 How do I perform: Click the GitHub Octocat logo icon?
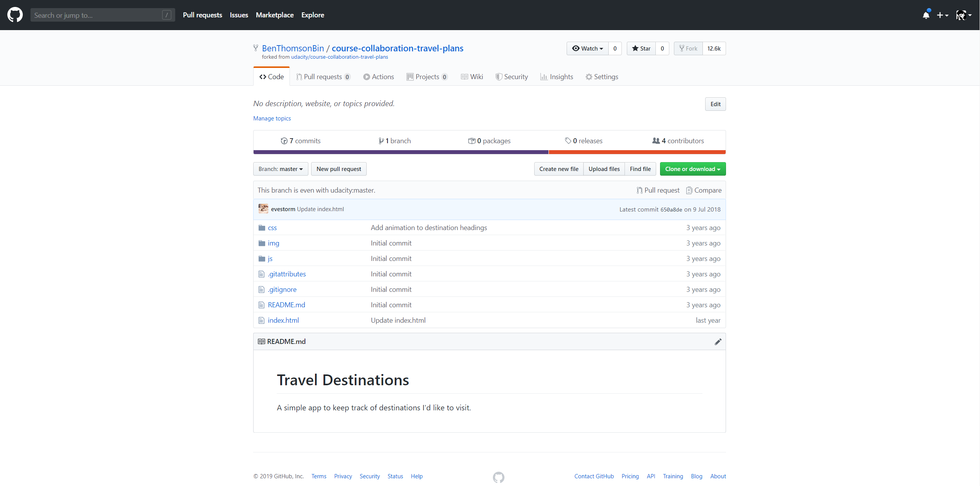pyautogui.click(x=15, y=15)
